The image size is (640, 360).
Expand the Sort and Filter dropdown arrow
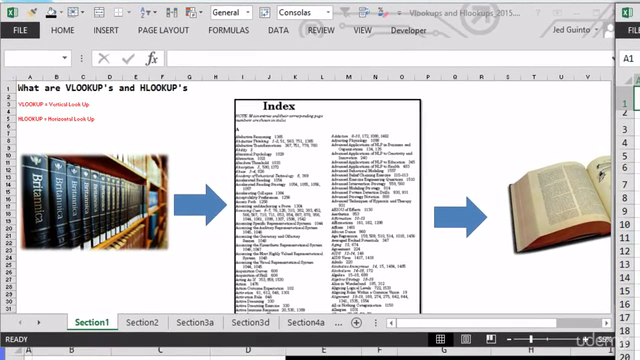point(155,12)
